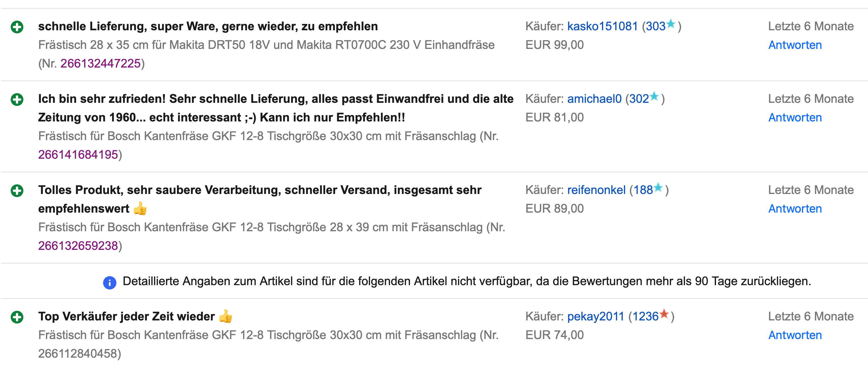Click green plus icon beside reifenonkel feedback
Viewport: 868px width, 370px height.
tap(17, 191)
